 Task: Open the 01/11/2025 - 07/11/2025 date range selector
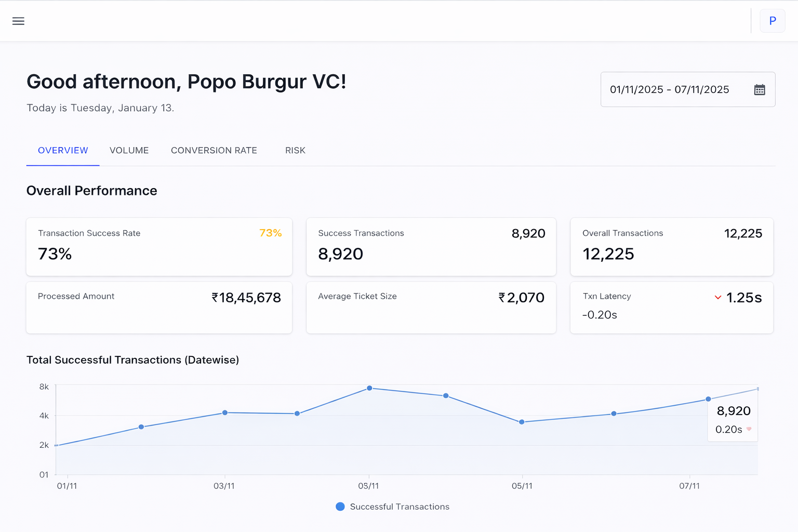point(670,89)
